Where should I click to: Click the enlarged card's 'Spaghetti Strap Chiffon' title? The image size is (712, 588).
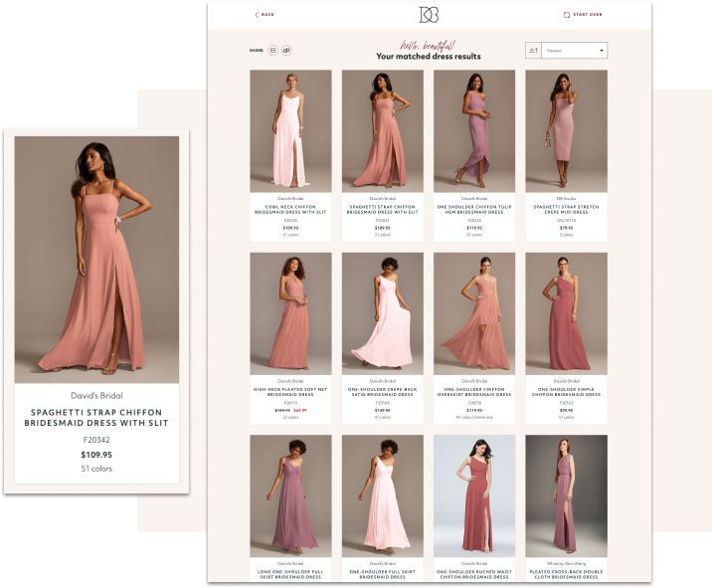pyautogui.click(x=96, y=418)
